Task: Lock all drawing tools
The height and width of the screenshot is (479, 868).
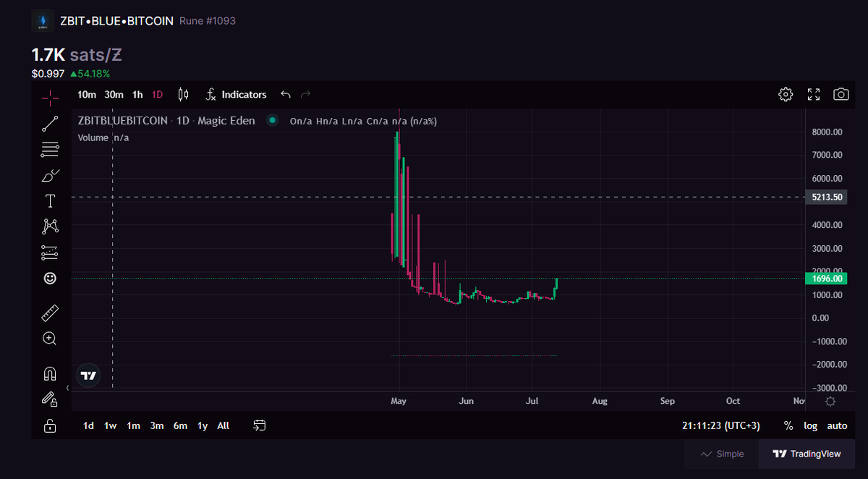Action: [50, 425]
